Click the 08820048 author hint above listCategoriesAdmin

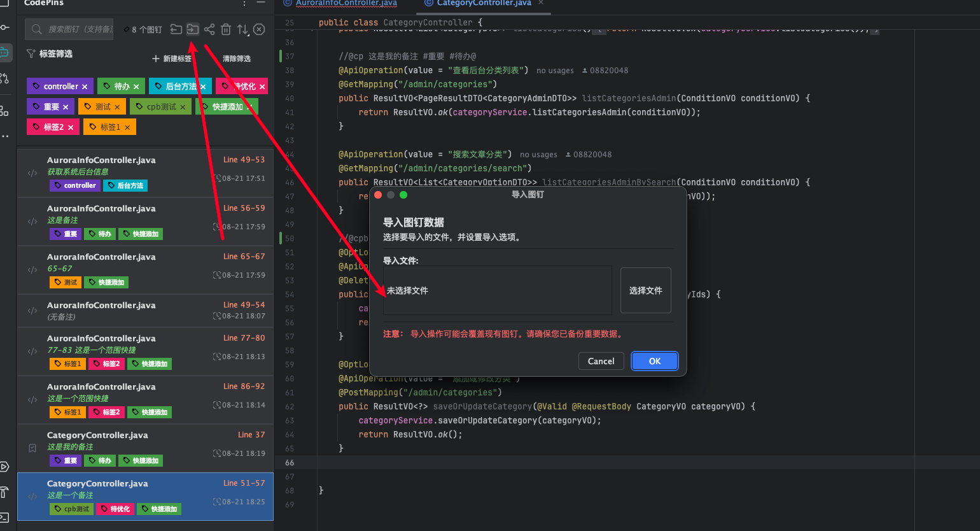(605, 71)
